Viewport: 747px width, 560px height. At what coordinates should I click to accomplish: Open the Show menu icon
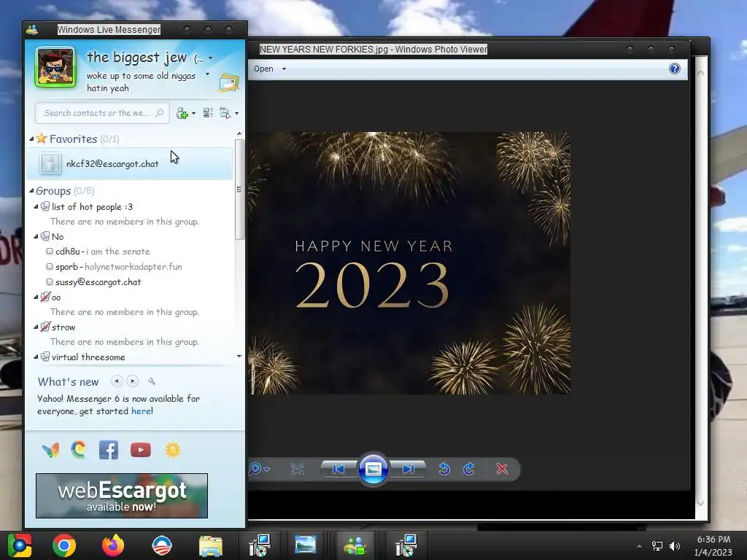pyautogui.click(x=225, y=113)
